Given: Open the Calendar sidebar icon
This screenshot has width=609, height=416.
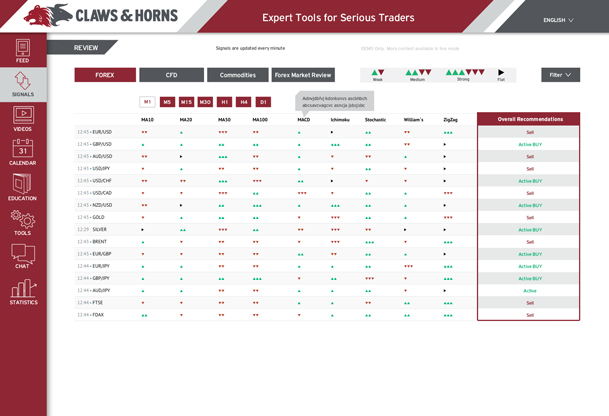Looking at the screenshot, I should tap(22, 153).
